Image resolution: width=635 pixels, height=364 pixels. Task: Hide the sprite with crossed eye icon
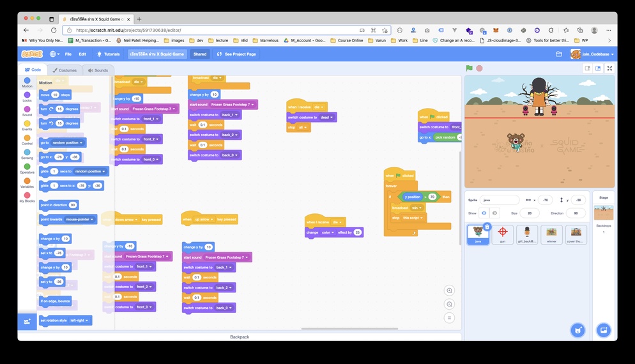click(x=495, y=213)
